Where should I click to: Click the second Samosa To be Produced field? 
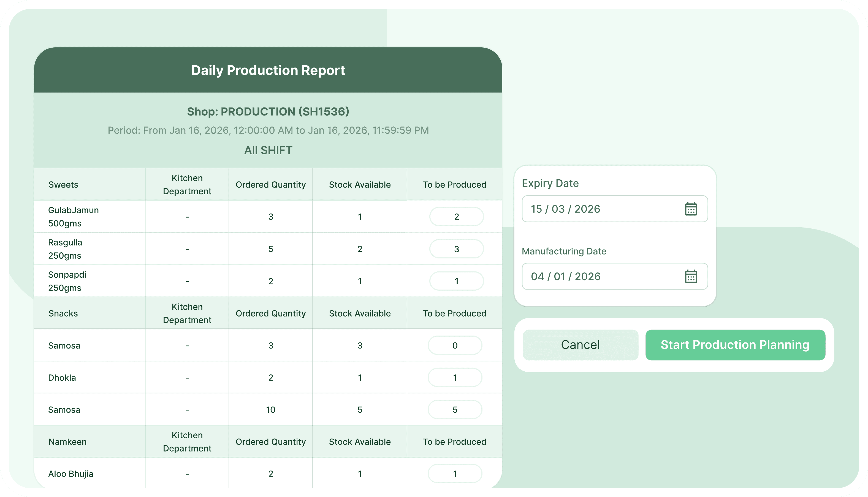(x=455, y=409)
